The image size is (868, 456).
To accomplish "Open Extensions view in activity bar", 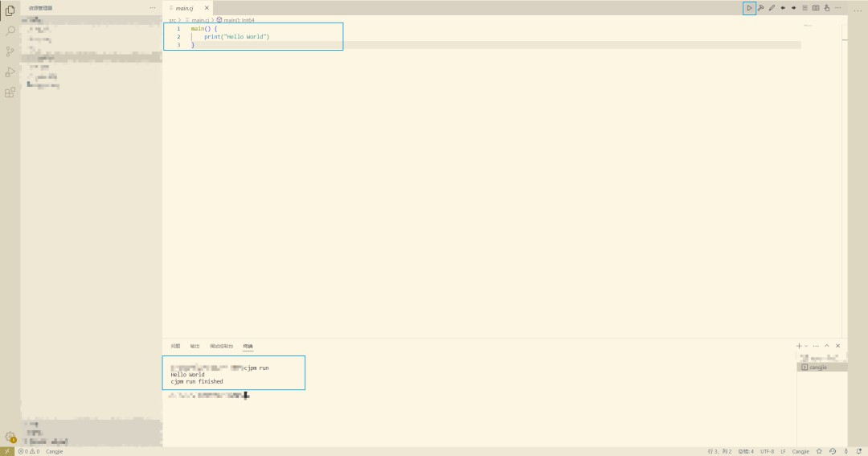I will 10,92.
